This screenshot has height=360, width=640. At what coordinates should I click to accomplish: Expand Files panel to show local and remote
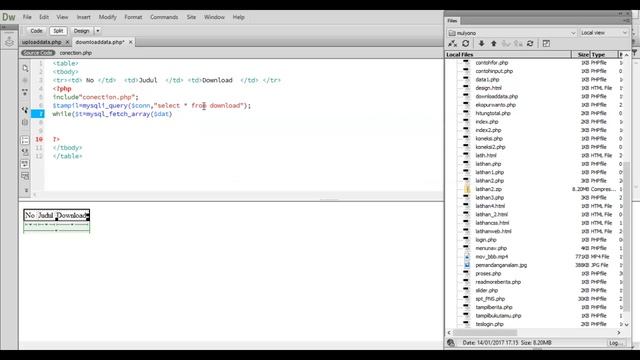546,43
